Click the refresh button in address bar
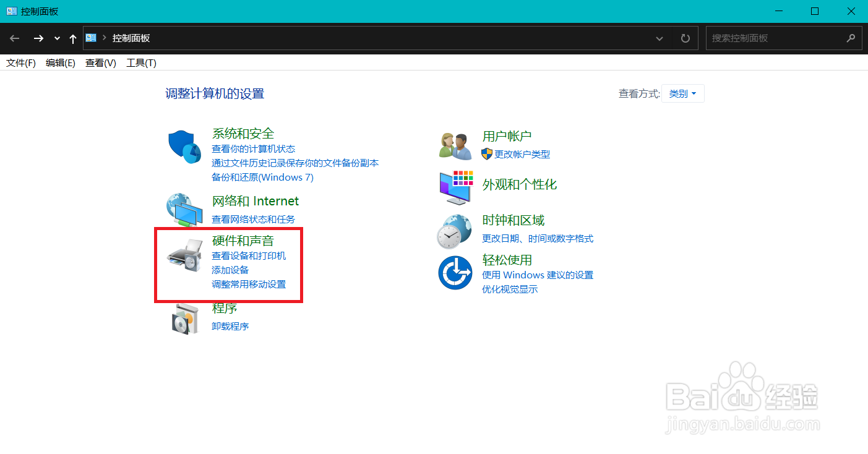 click(685, 38)
